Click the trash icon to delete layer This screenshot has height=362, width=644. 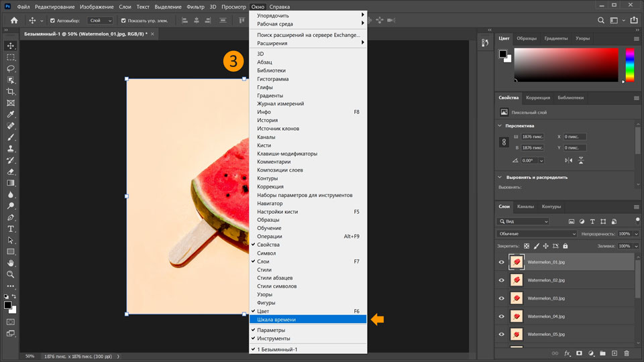pyautogui.click(x=627, y=353)
